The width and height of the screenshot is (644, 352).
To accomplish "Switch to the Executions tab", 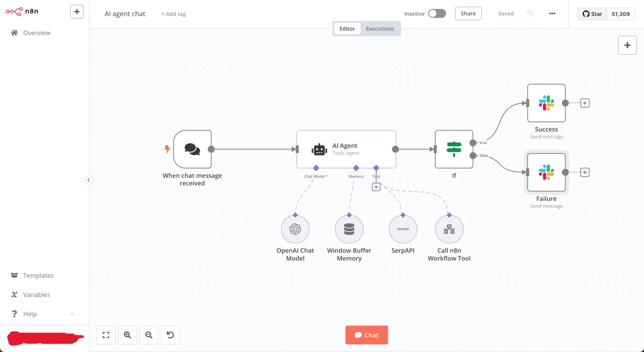I will [380, 28].
